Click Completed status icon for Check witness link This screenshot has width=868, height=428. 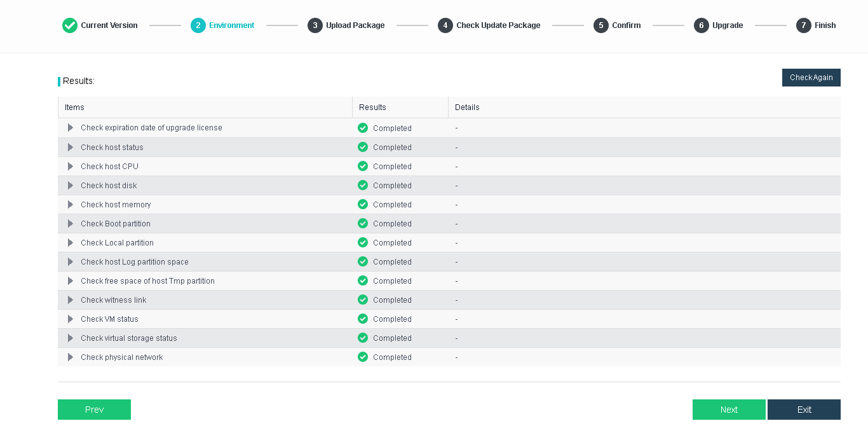click(363, 300)
